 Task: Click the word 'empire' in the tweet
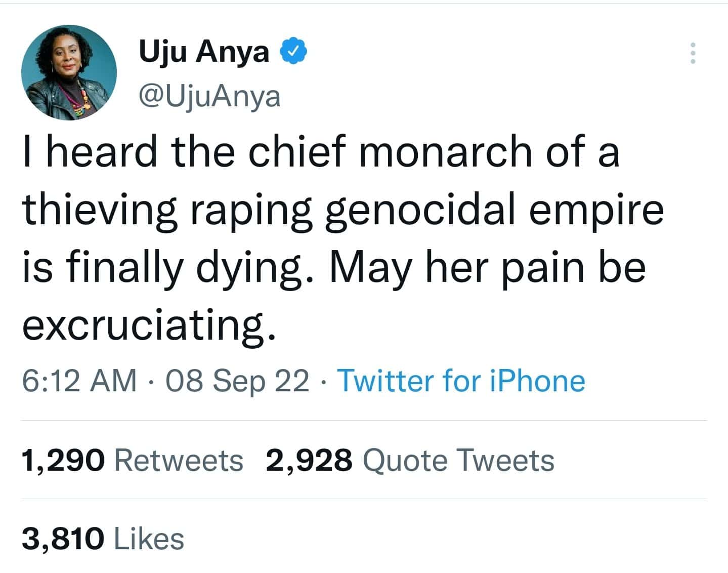596,209
